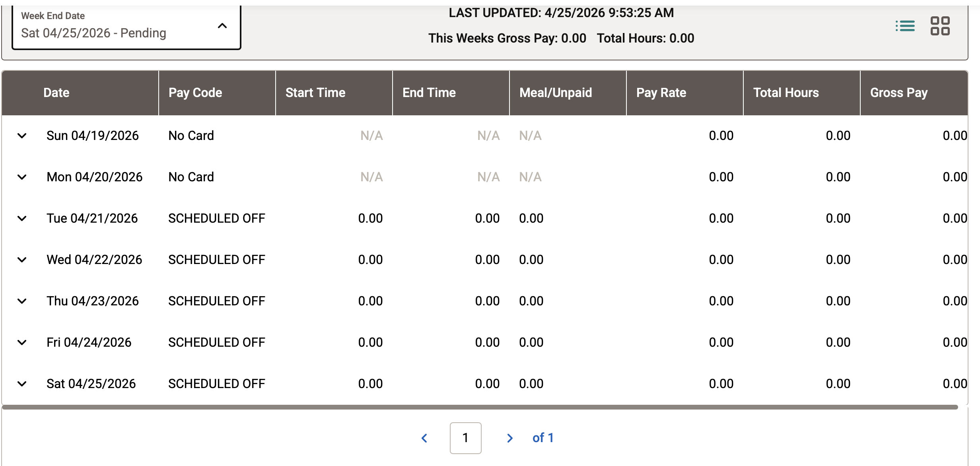980x466 pixels.
Task: Click This Weeks Gross Pay text
Action: click(x=507, y=38)
